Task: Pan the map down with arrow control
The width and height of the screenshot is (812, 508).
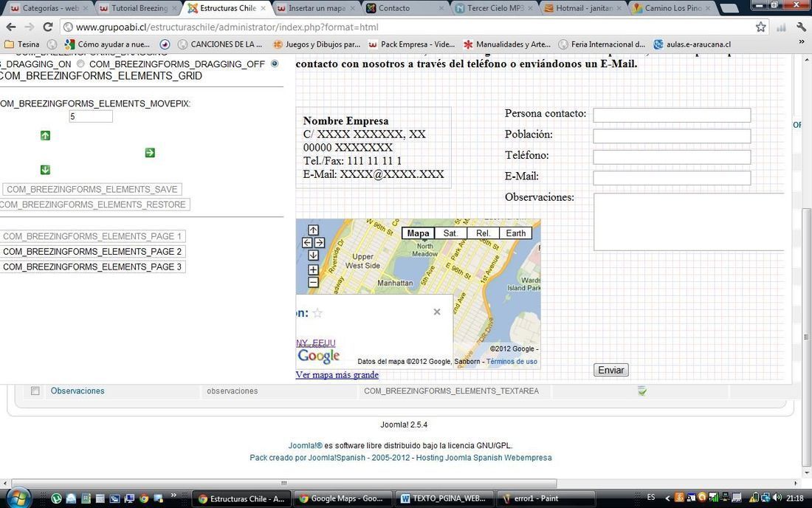Action: [313, 255]
